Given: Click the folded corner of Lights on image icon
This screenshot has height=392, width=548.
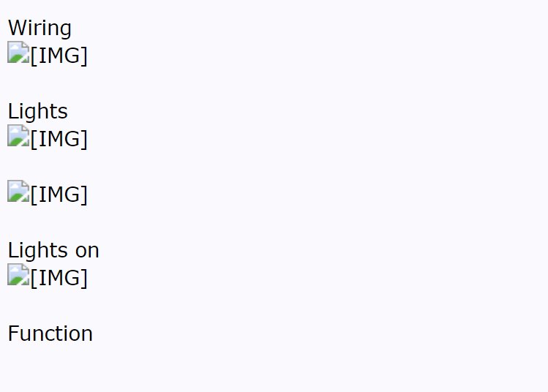Looking at the screenshot, I should click(26, 267).
